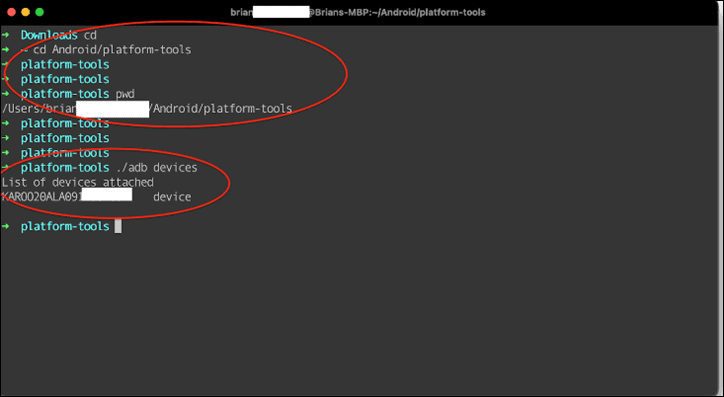Click the 'List of devices attached' line
This screenshot has height=397, width=724.
click(x=78, y=182)
